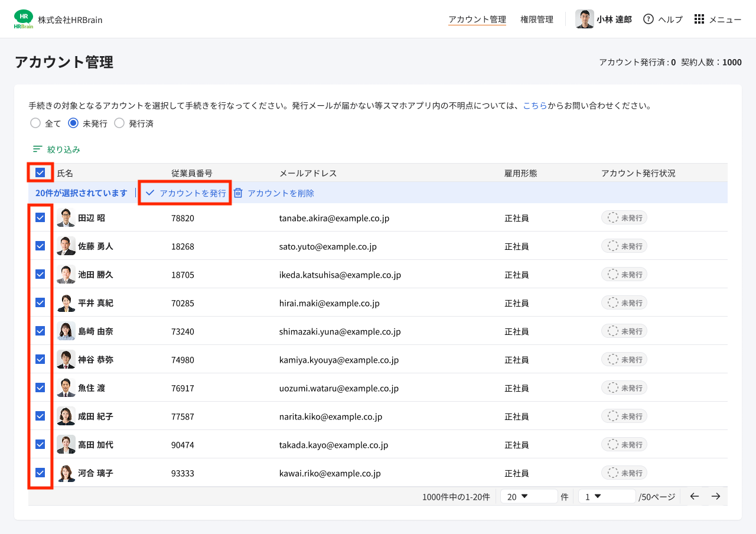This screenshot has width=756, height=534.
Task: Open the grid menu icon
Action: pyautogui.click(x=699, y=19)
